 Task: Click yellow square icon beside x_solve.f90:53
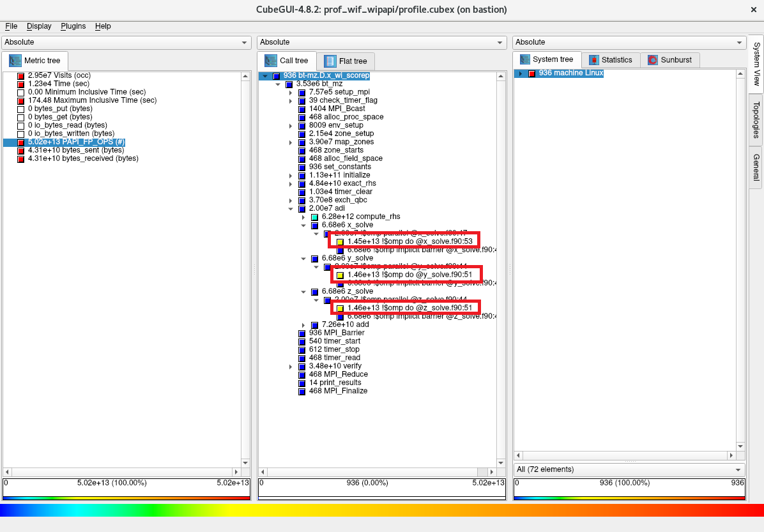tap(340, 242)
